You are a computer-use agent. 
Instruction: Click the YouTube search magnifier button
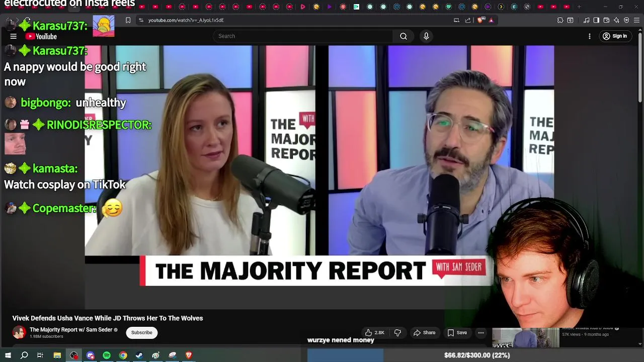[404, 36]
